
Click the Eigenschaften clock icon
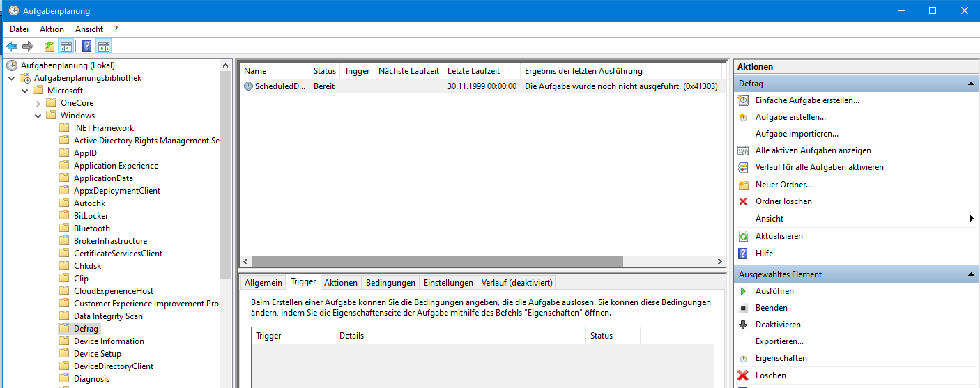743,358
